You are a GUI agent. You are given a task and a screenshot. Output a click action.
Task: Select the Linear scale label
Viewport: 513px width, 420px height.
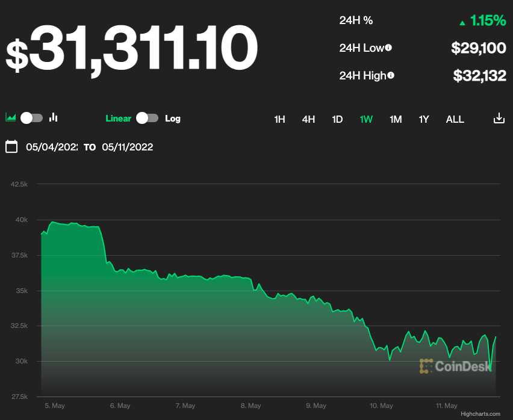[x=118, y=119]
